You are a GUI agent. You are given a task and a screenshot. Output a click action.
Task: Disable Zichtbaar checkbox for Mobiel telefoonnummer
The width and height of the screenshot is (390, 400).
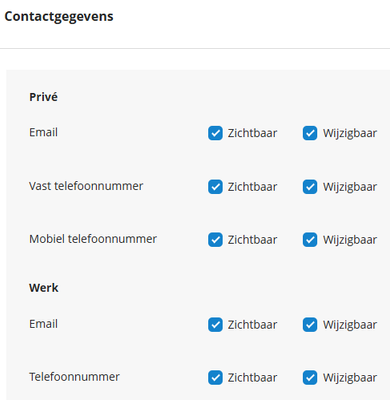coord(215,240)
